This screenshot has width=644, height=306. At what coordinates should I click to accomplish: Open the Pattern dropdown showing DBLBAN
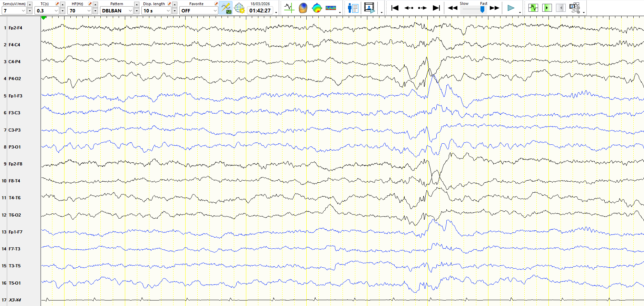pos(117,11)
